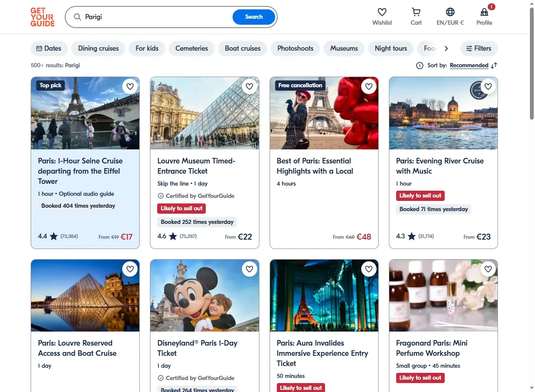Click the info icon next to Sort by
The image size is (535, 392).
pos(420,66)
